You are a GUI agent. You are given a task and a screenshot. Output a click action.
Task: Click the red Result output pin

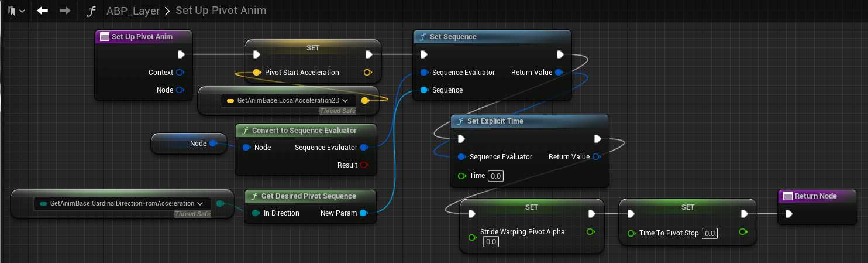coord(364,165)
